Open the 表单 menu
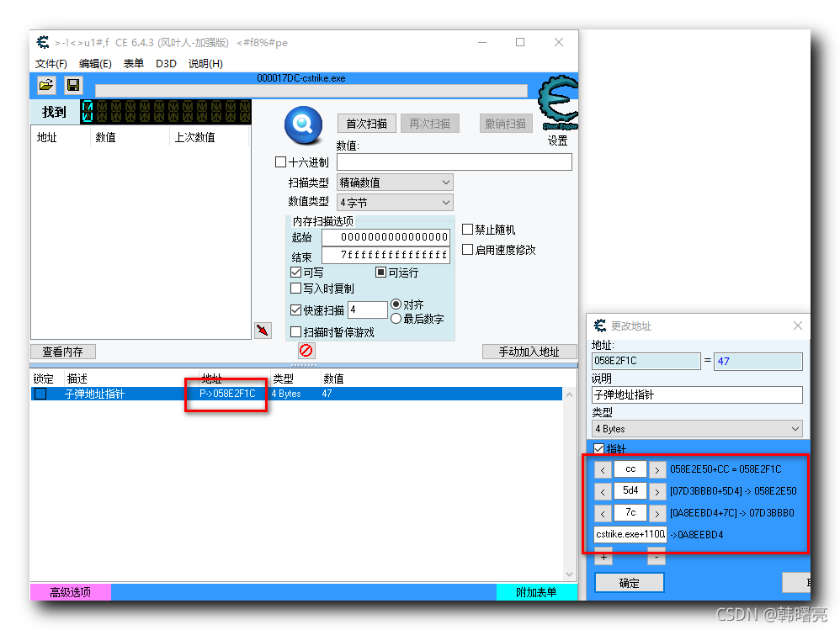Screen dimensions: 840x630 pos(133,64)
